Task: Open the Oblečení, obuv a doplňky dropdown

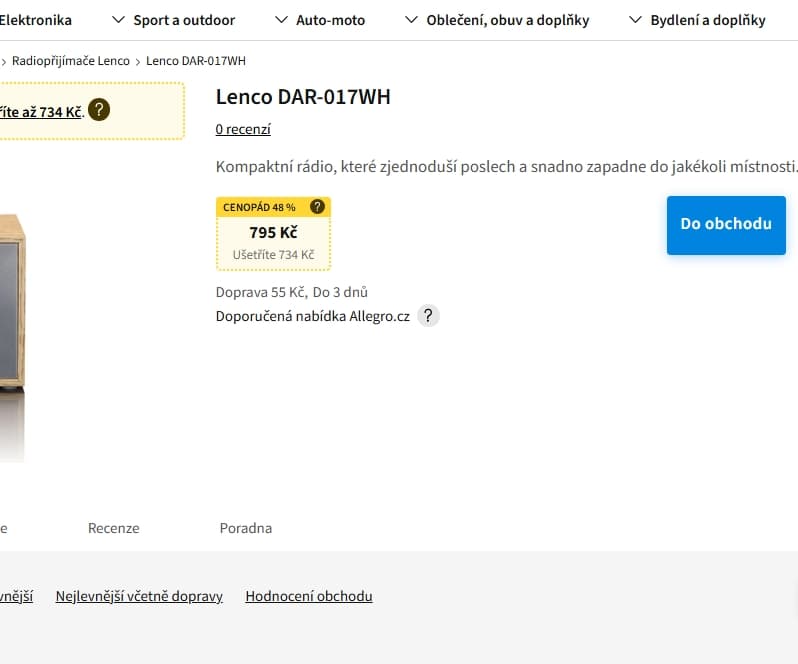Action: point(497,20)
